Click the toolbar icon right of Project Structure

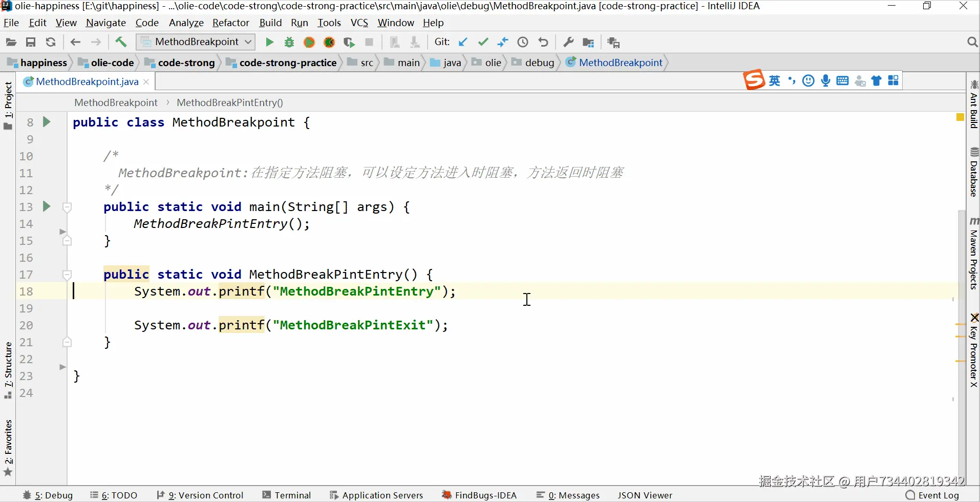(x=613, y=43)
